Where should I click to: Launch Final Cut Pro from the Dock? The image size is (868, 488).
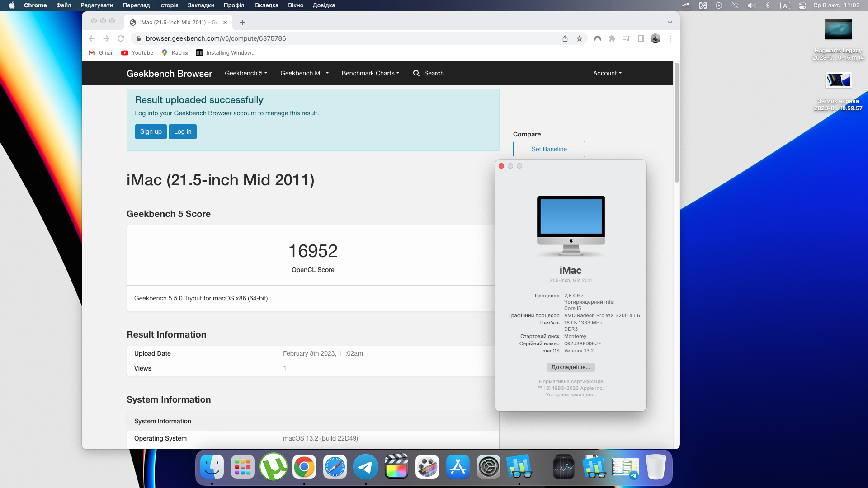coord(396,467)
